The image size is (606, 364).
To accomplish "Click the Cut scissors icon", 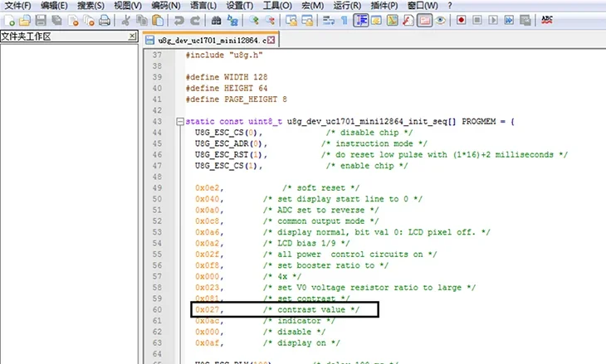I will 125,20.
